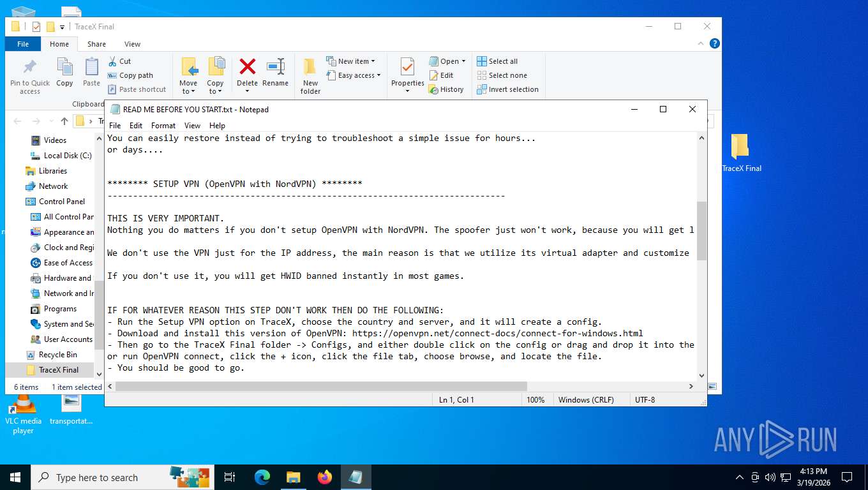
Task: Click Task View taskbar button
Action: 230,477
